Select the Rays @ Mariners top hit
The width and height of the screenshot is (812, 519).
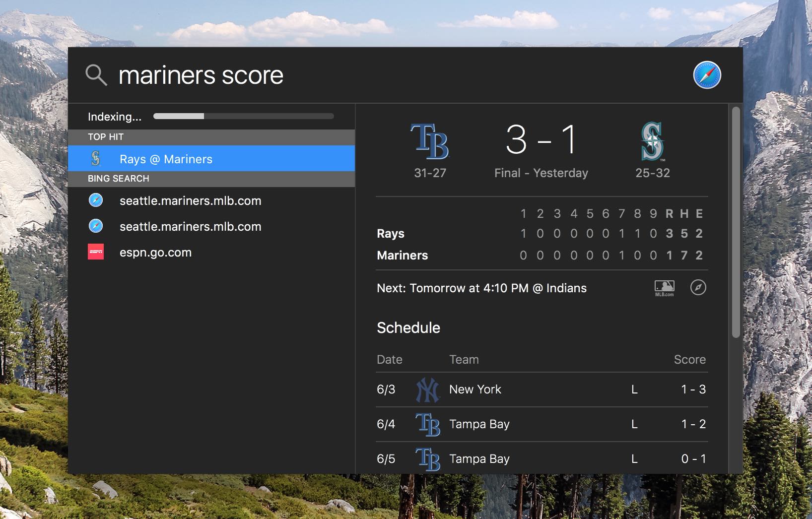tap(211, 159)
